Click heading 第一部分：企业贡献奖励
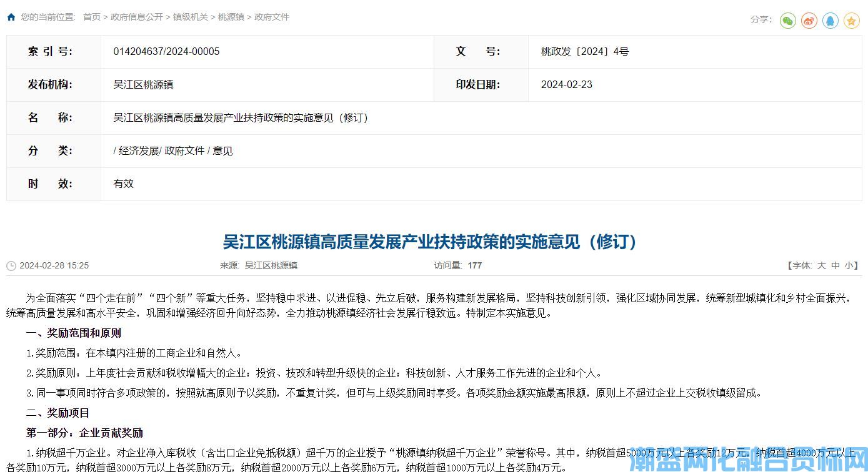 pos(84,433)
